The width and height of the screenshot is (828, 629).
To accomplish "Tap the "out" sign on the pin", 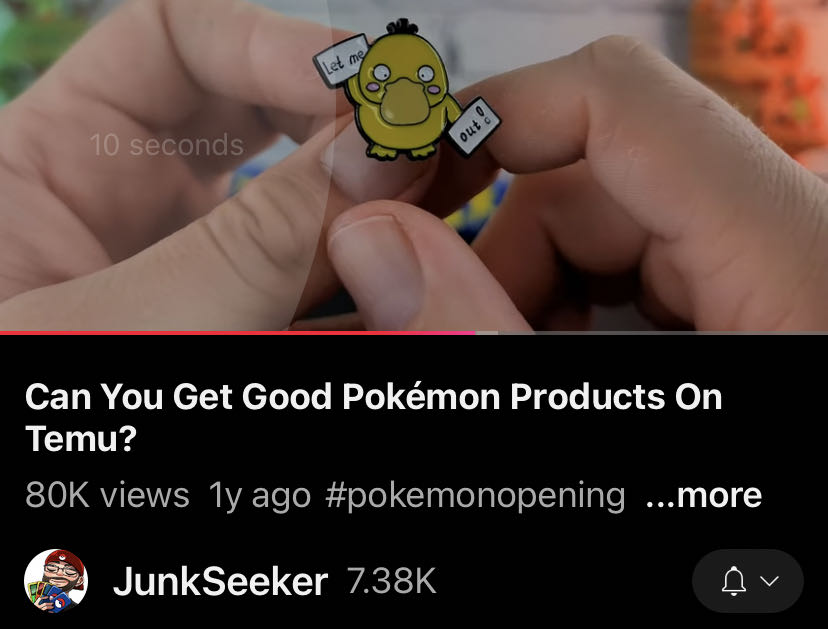I will (473, 127).
